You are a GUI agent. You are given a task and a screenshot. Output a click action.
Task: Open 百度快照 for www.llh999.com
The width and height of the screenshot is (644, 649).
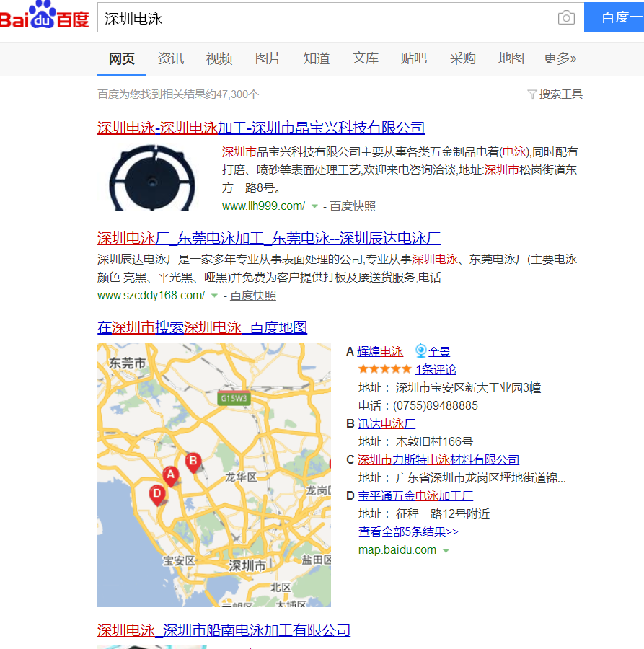point(353,206)
